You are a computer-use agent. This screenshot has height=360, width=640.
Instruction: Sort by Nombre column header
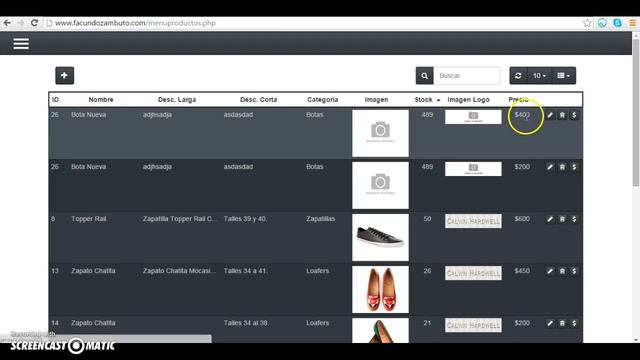click(x=101, y=100)
